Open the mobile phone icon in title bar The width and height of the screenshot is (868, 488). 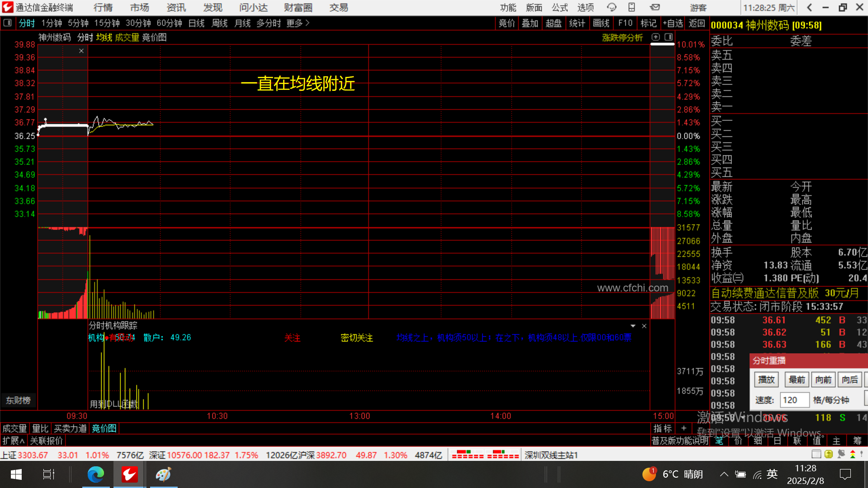point(632,7)
